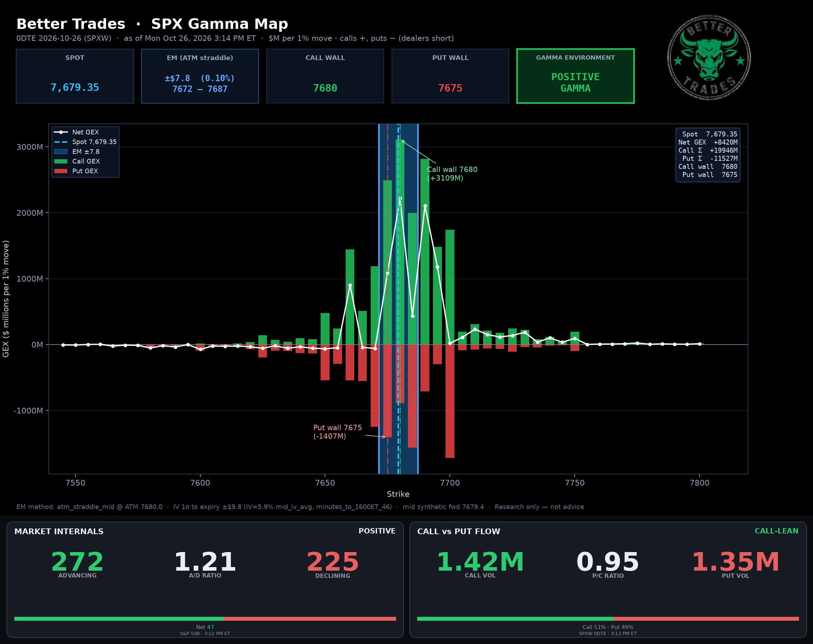Image resolution: width=813 pixels, height=644 pixels.
Task: Click the 3000M y-axis label
Action: point(30,147)
